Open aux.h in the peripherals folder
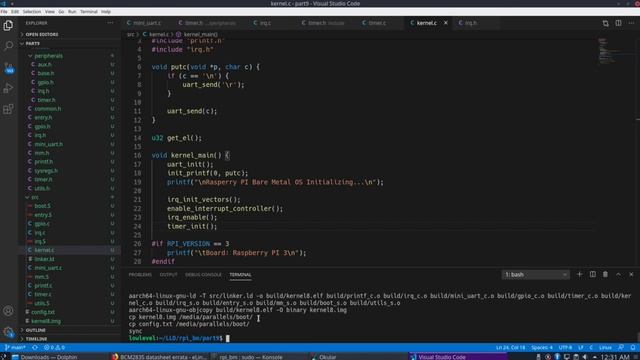640x360 pixels. tap(44, 64)
